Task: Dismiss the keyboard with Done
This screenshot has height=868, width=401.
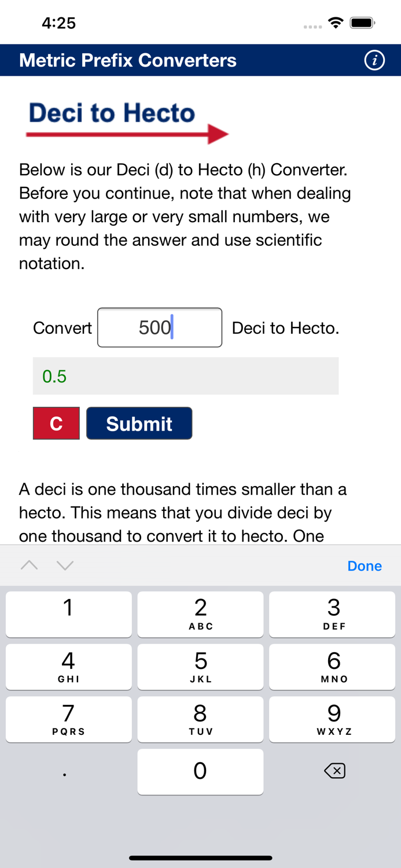Action: pos(365,565)
